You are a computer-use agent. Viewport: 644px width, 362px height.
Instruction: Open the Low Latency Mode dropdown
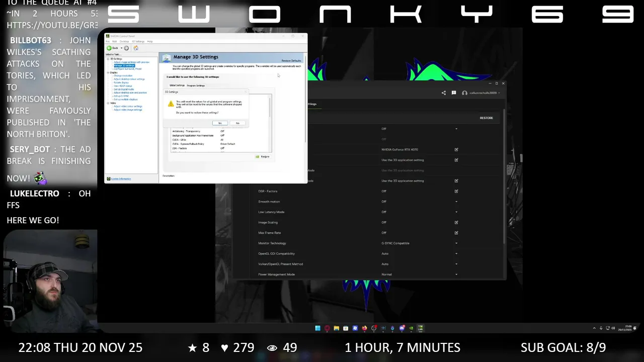click(456, 212)
